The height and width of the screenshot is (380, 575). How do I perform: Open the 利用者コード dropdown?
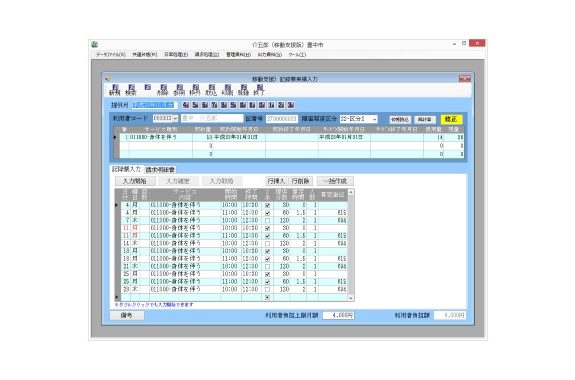175,118
